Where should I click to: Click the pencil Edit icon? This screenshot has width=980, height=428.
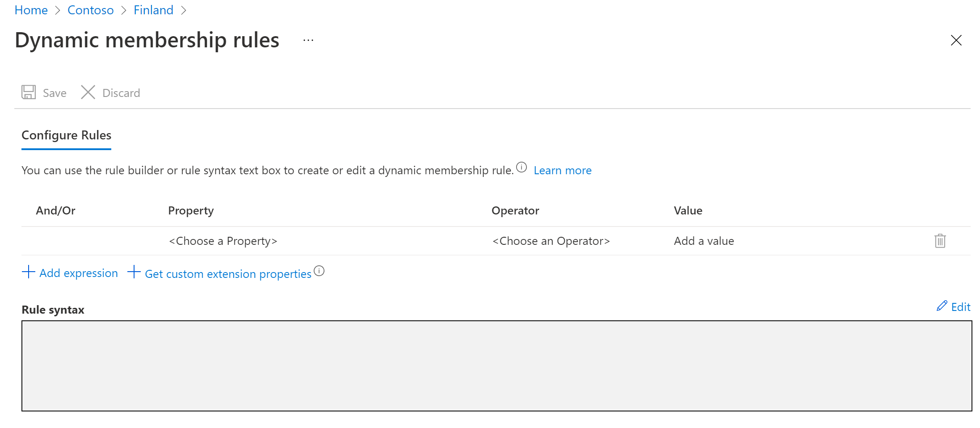[x=942, y=306]
